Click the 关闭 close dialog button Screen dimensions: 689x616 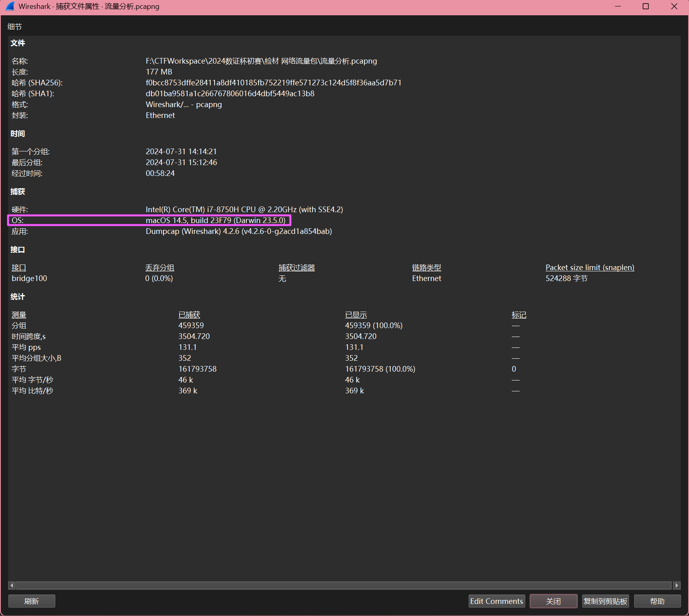553,601
